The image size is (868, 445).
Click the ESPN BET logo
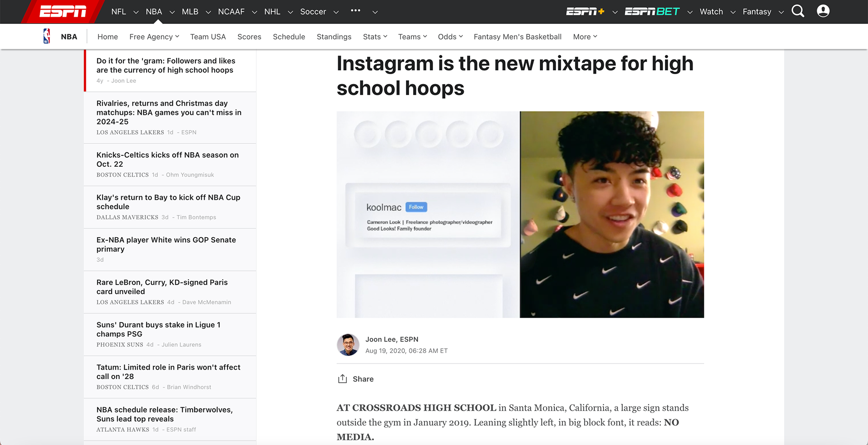click(652, 11)
